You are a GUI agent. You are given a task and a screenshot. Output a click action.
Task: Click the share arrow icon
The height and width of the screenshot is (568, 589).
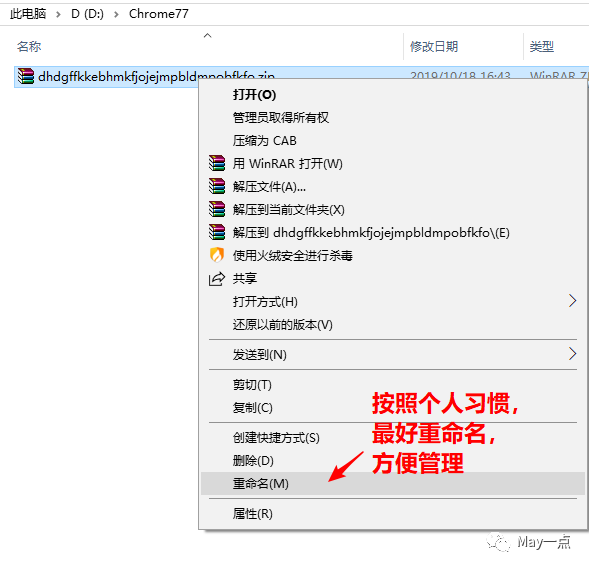(x=217, y=279)
